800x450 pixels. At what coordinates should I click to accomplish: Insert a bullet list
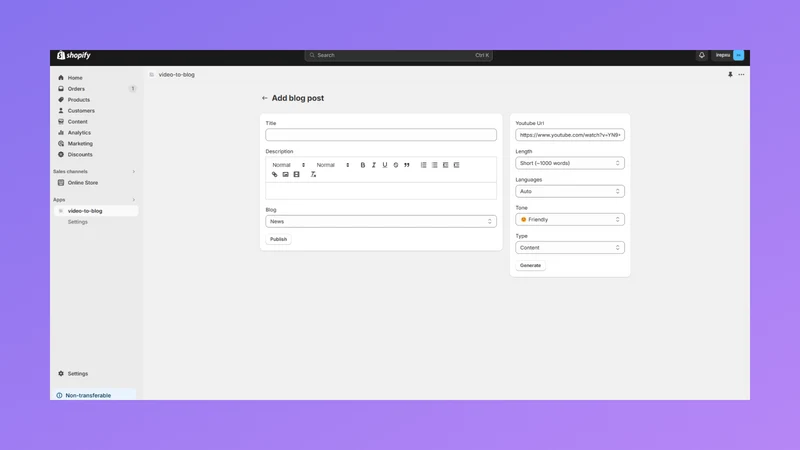point(435,165)
